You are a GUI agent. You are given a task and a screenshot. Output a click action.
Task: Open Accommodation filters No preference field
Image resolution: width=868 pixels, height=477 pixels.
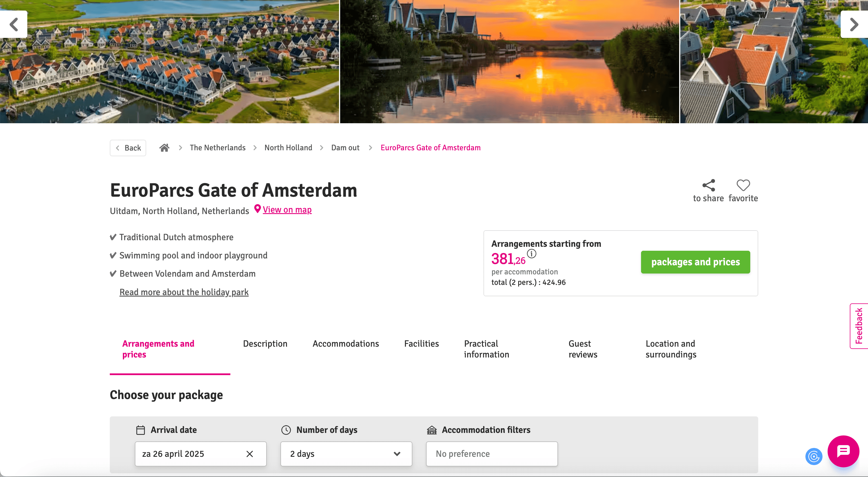click(x=492, y=454)
